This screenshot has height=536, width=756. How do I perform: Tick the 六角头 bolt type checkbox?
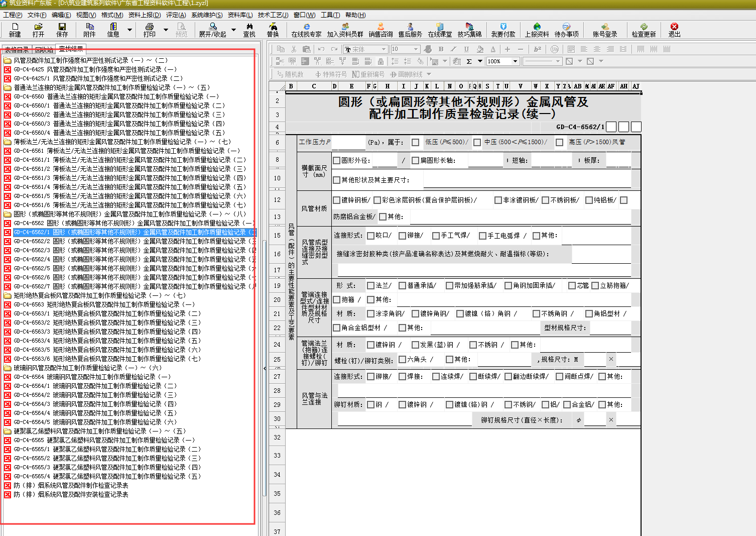point(402,359)
